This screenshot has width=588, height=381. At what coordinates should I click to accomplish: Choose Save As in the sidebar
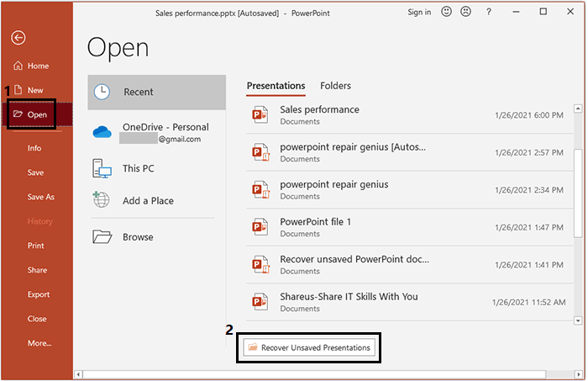tap(40, 197)
